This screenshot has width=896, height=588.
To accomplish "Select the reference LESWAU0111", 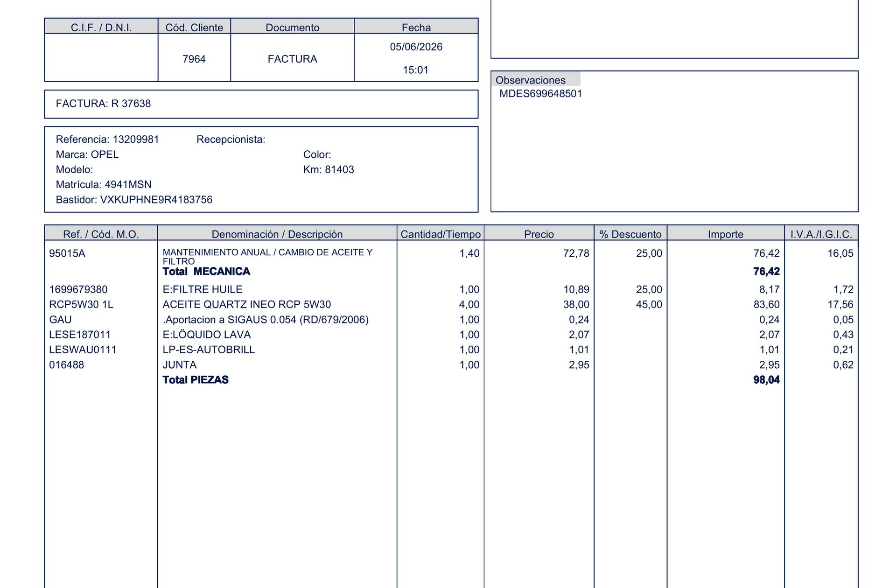I will [83, 350].
